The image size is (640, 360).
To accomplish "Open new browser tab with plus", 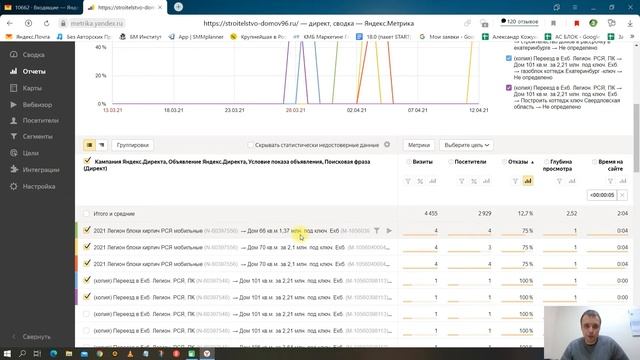I will tap(178, 7).
